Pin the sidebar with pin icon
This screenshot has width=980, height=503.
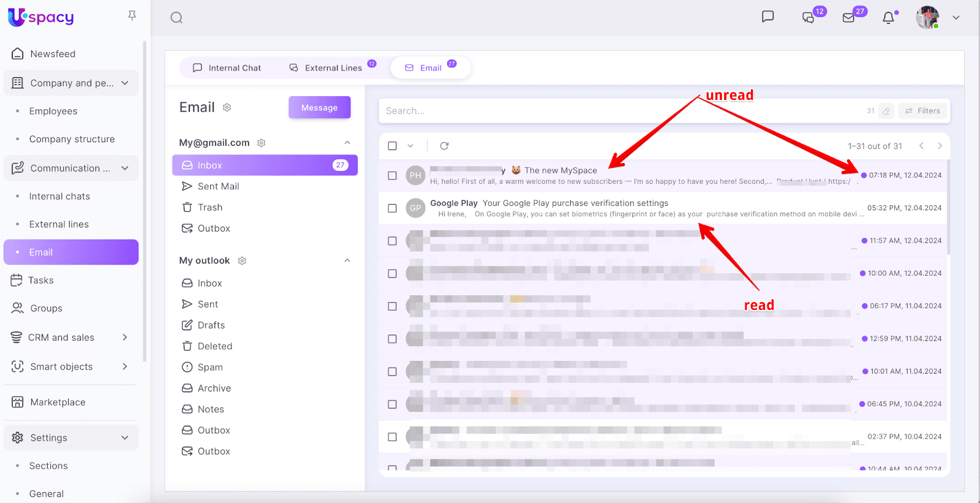point(132,15)
